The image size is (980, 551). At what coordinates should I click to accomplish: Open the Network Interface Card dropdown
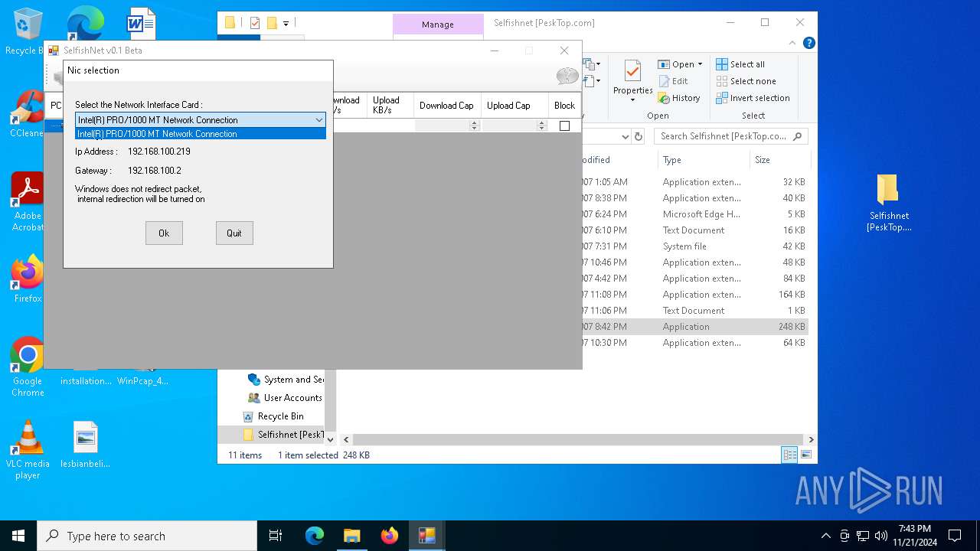(x=318, y=119)
